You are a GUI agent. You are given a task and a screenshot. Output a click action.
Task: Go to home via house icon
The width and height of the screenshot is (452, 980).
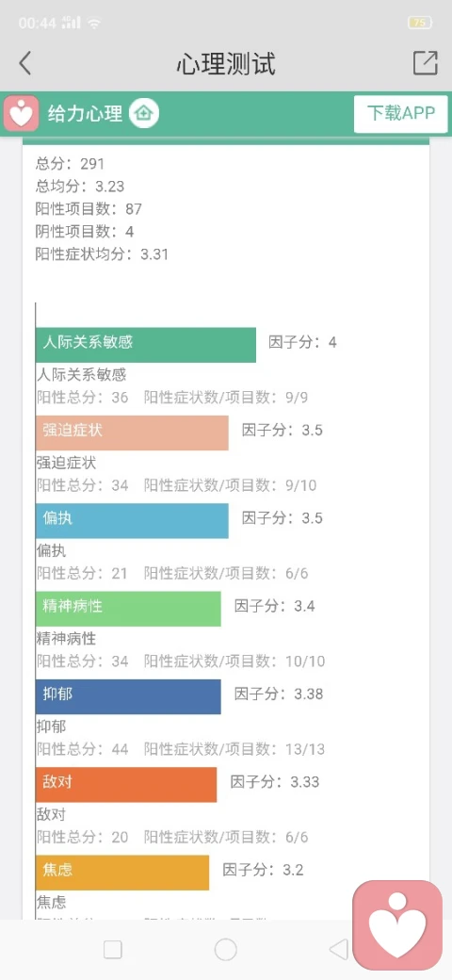[x=144, y=114]
